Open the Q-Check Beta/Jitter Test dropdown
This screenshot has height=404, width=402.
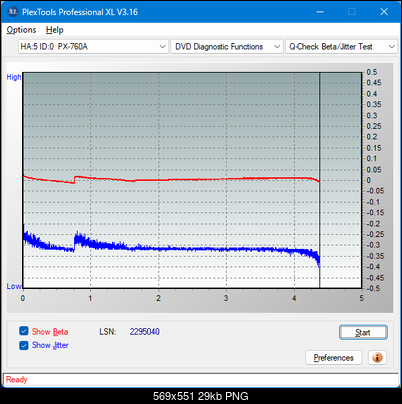point(341,46)
